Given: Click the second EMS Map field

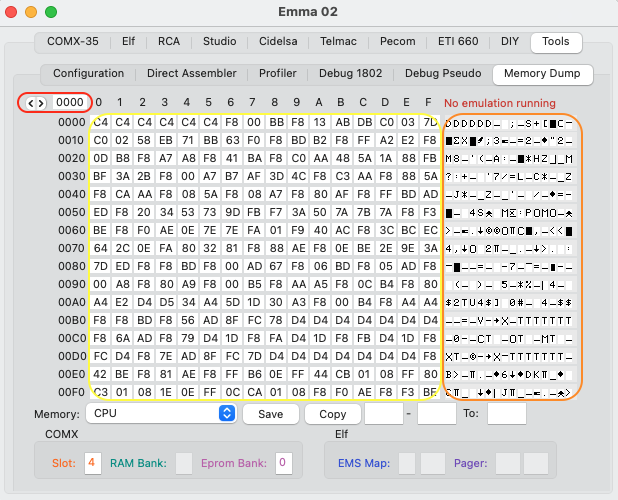Looking at the screenshot, I should pos(433,463).
